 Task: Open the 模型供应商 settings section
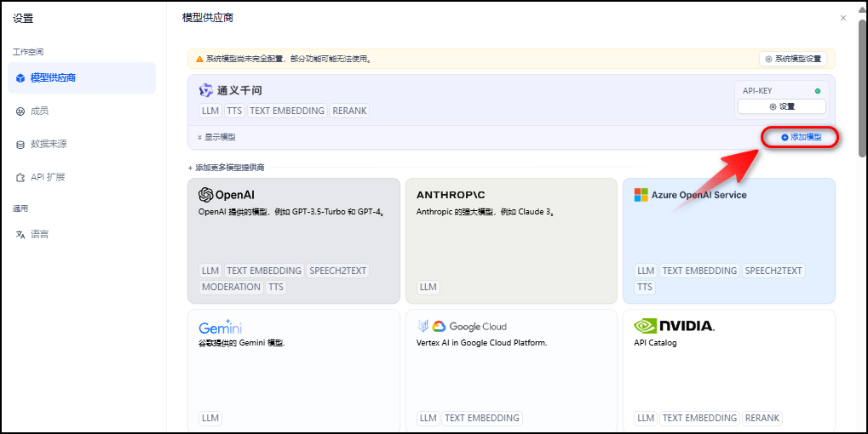pos(82,78)
